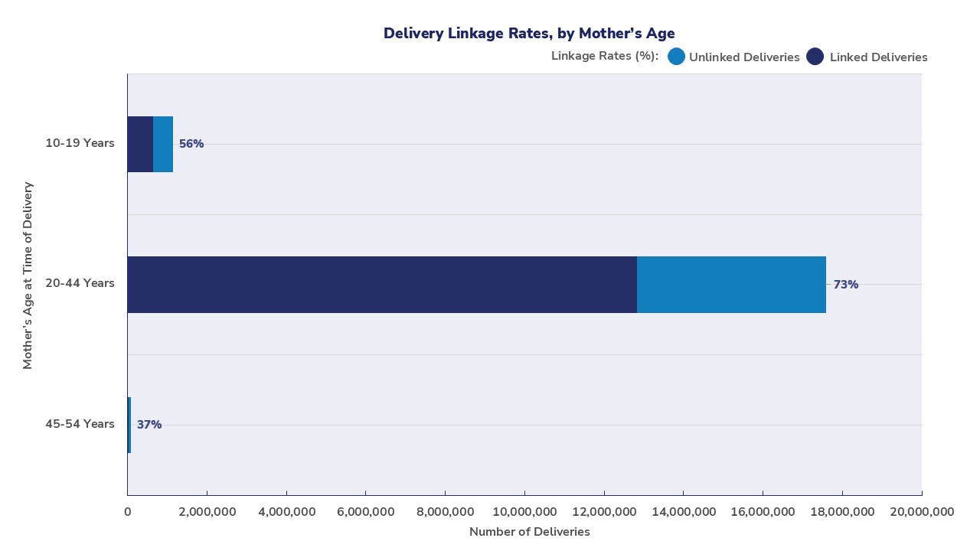Click the 10-19 Years axis label
This screenshot has width=980, height=551.
(80, 143)
